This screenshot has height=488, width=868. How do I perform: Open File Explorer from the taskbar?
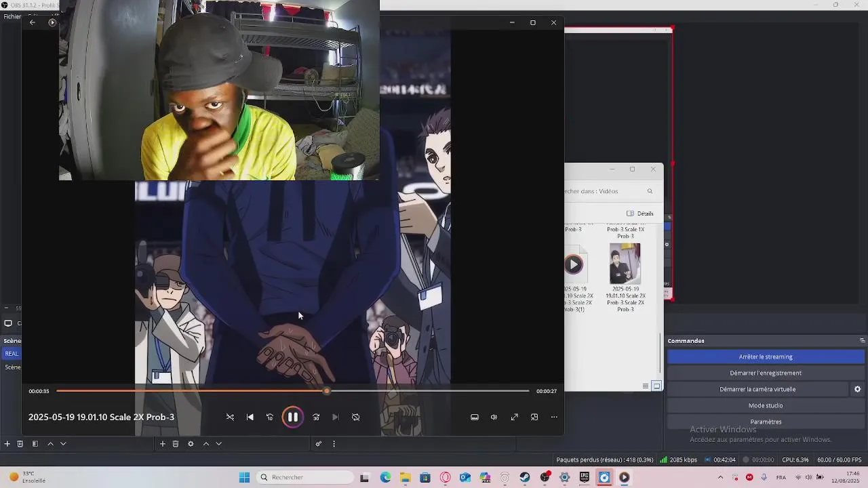(405, 478)
